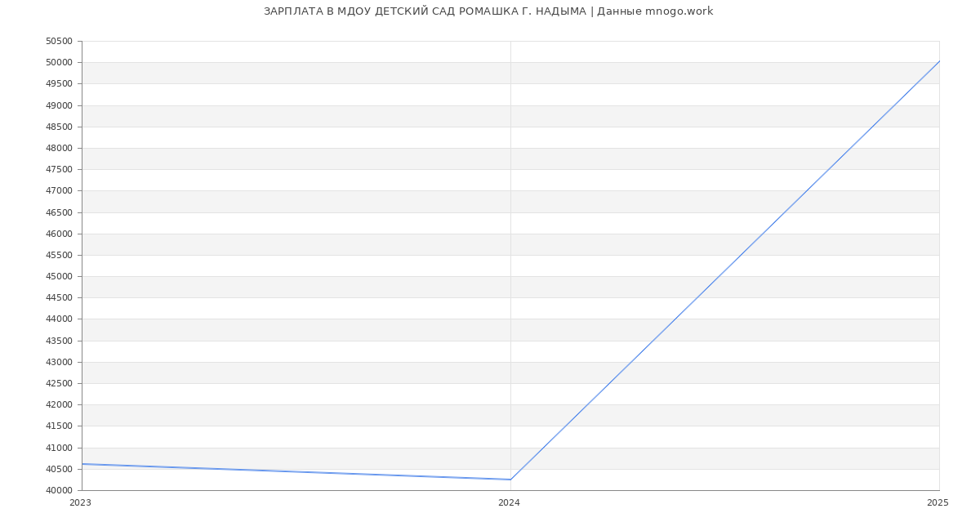Click the 49000 y-axis label

[x=59, y=106]
